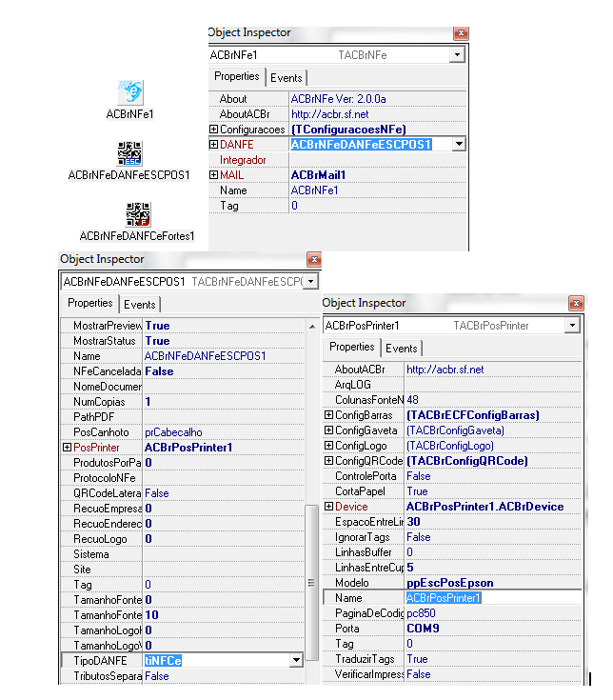Click the PathPDF property row

183,416
